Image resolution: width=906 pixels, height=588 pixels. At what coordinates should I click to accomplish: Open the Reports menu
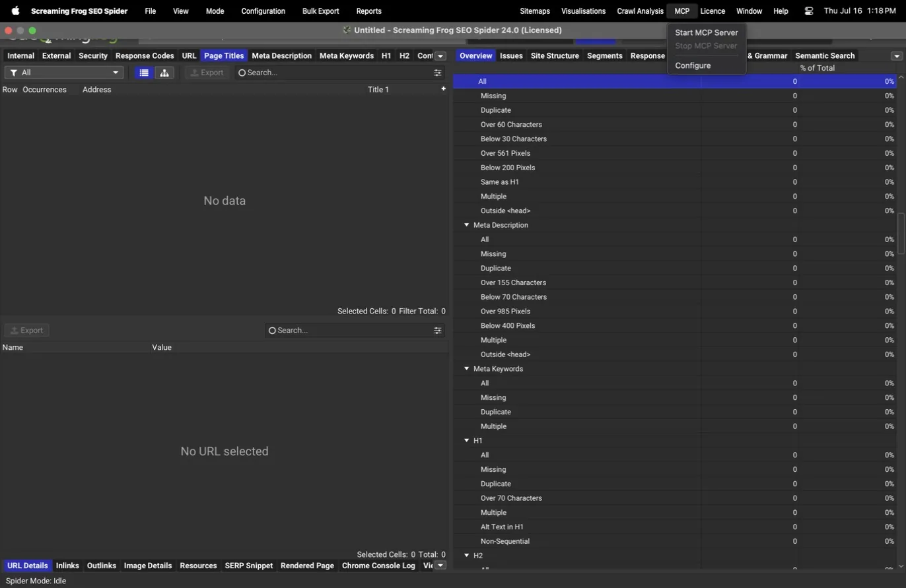tap(368, 11)
